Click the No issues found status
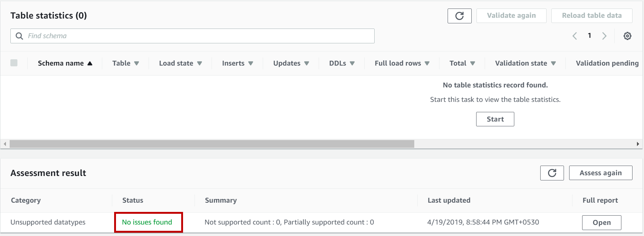This screenshot has height=236, width=644. coord(147,222)
